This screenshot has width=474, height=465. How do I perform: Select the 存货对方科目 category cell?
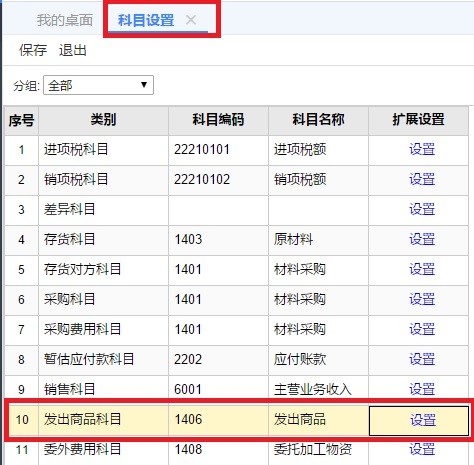103,270
